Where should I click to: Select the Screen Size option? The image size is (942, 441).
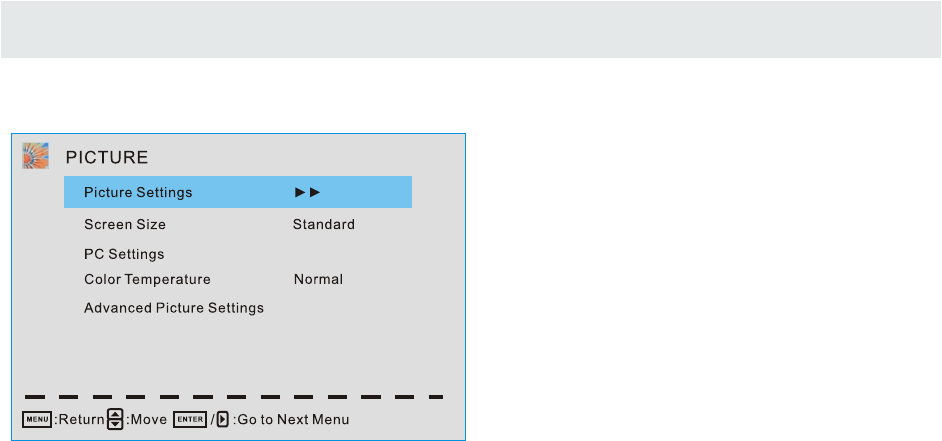tap(125, 225)
